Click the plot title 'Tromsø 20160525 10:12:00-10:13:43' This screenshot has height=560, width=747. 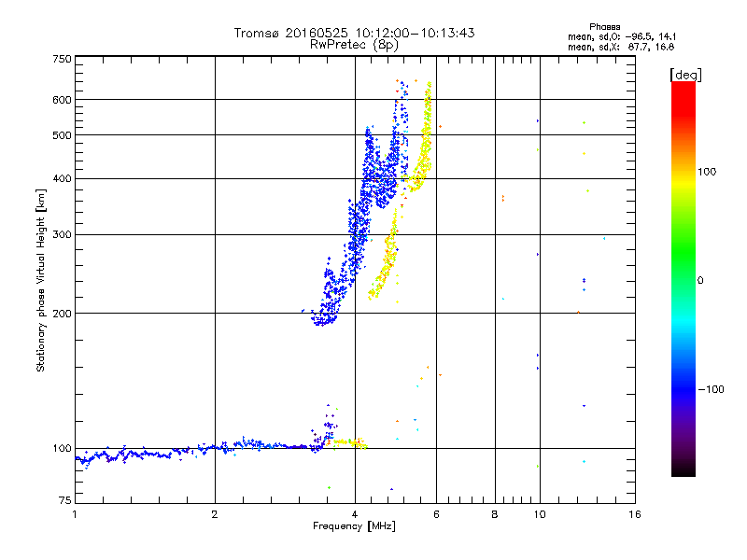(x=354, y=33)
